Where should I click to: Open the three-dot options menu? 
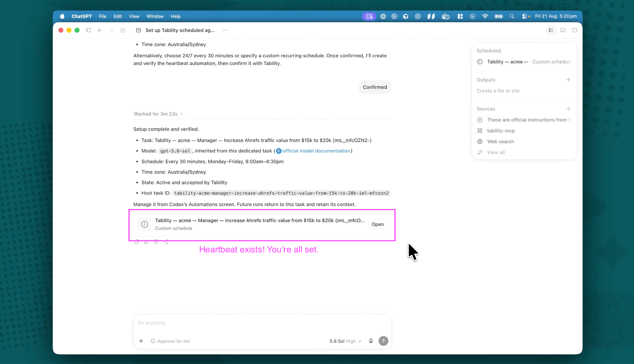click(x=225, y=30)
